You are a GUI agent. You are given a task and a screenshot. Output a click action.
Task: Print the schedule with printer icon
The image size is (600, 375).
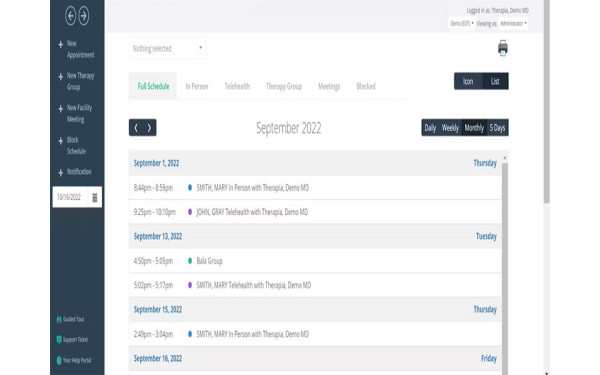coord(503,48)
